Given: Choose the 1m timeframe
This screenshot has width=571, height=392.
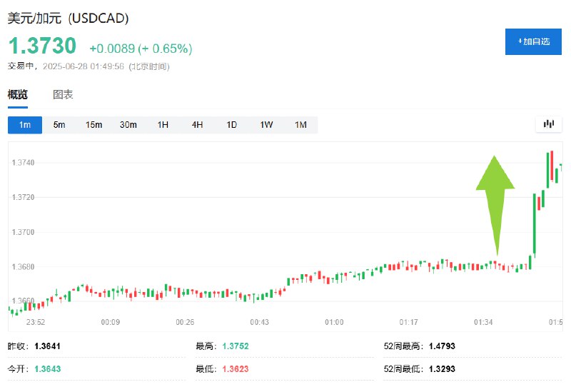Looking at the screenshot, I should point(25,125).
